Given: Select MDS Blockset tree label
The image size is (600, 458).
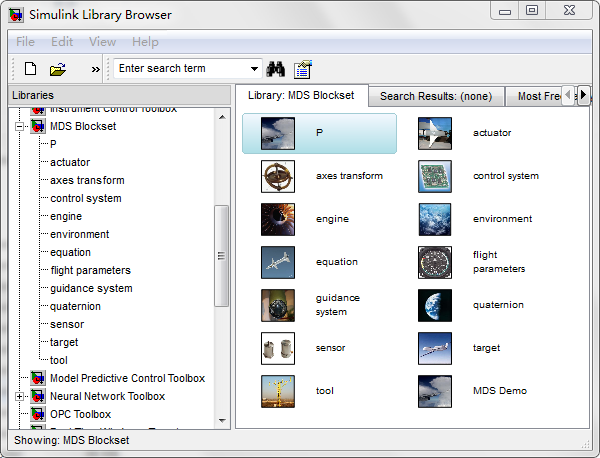Looking at the screenshot, I should pos(83,126).
